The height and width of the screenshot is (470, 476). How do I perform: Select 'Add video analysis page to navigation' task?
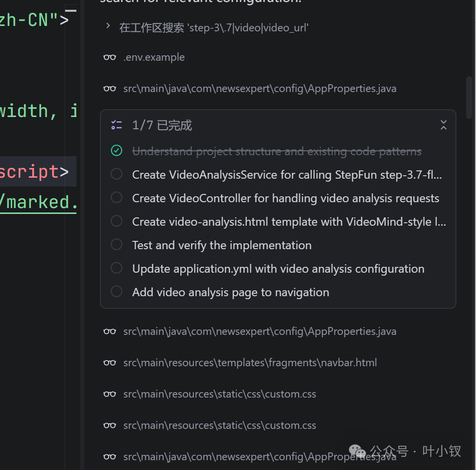click(x=231, y=292)
